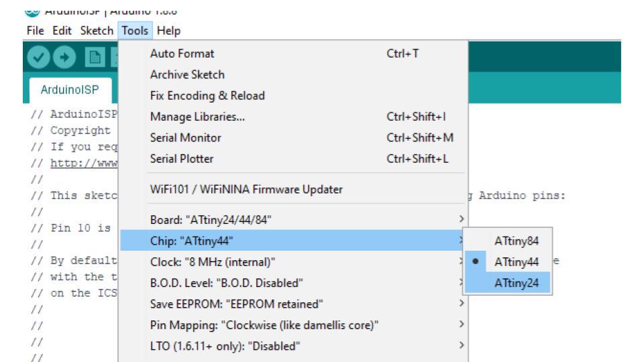The height and width of the screenshot is (362, 644).
Task: Expand the Chip "ATtiny44" submenu
Action: tap(294, 241)
